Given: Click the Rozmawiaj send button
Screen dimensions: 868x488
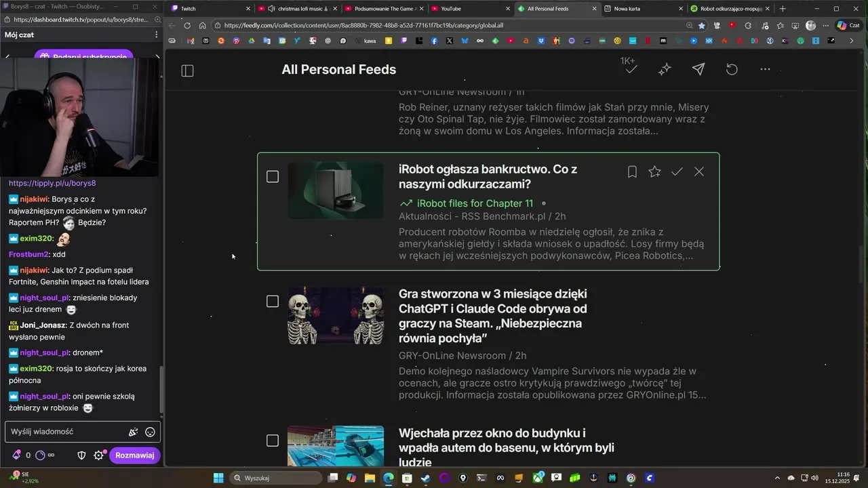Looking at the screenshot, I should pos(134,455).
